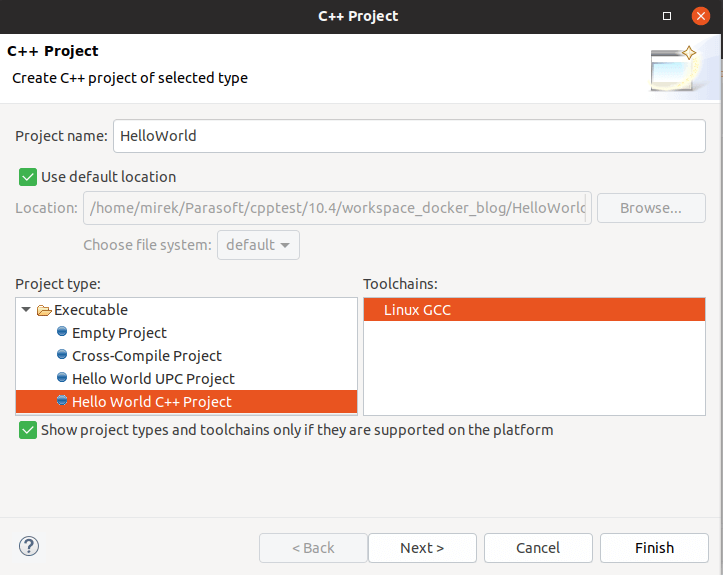Uncheck Use default location checkbox

(28, 177)
